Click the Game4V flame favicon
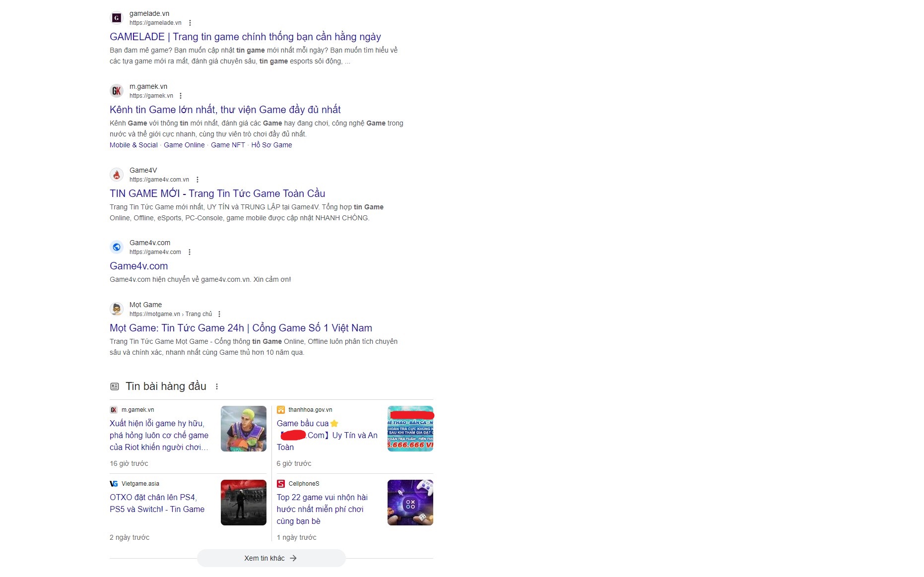This screenshot has height=577, width=924. pyautogui.click(x=117, y=175)
